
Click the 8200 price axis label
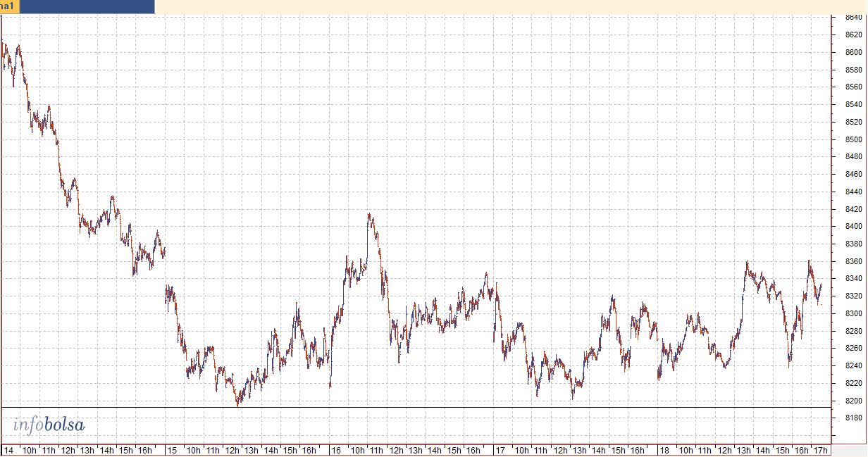coord(853,401)
